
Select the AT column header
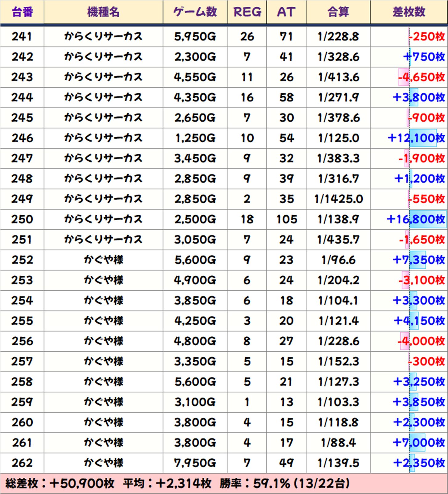(x=286, y=12)
